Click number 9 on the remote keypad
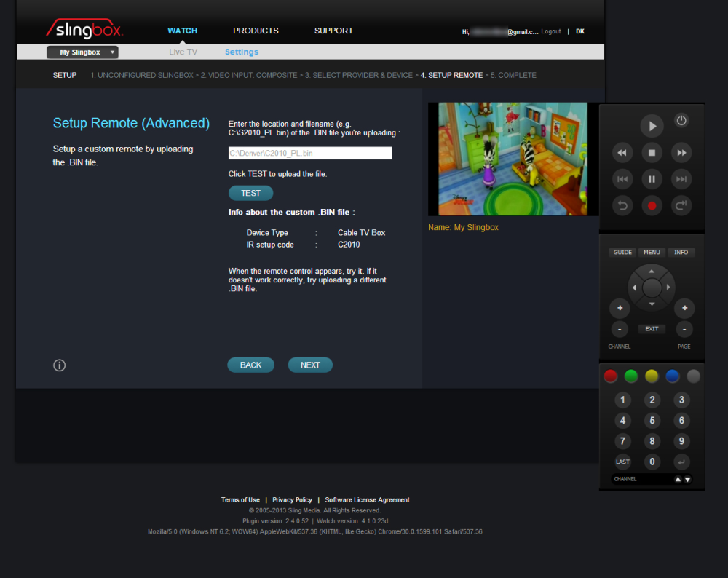 pos(681,441)
